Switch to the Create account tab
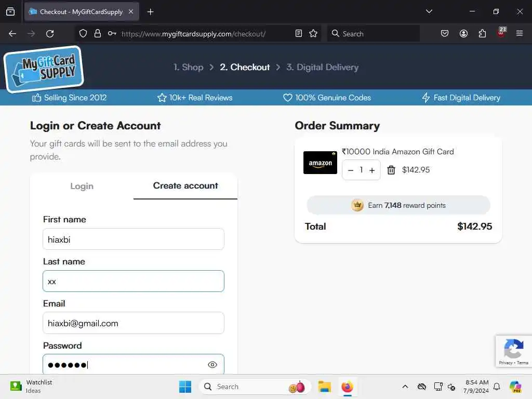Screen dimensions: 532x399 click(185, 186)
